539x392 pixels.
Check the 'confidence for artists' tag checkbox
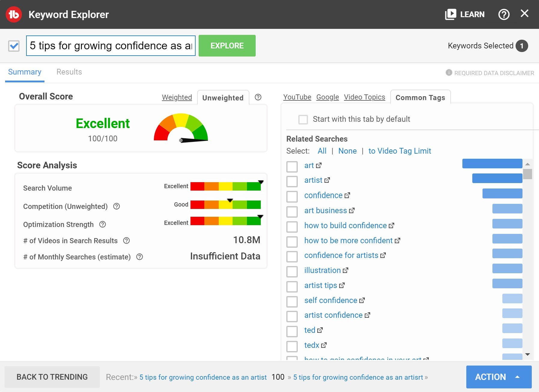(x=292, y=256)
